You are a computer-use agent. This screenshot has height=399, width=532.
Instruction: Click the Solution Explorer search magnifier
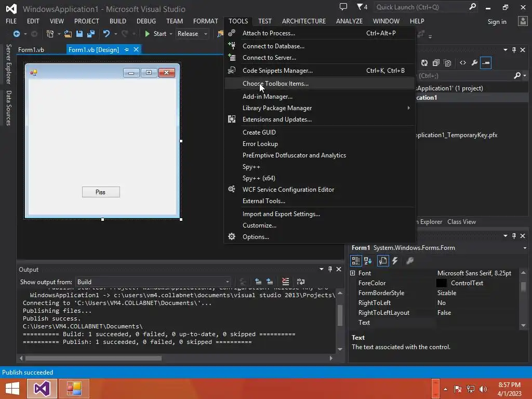tap(517, 76)
